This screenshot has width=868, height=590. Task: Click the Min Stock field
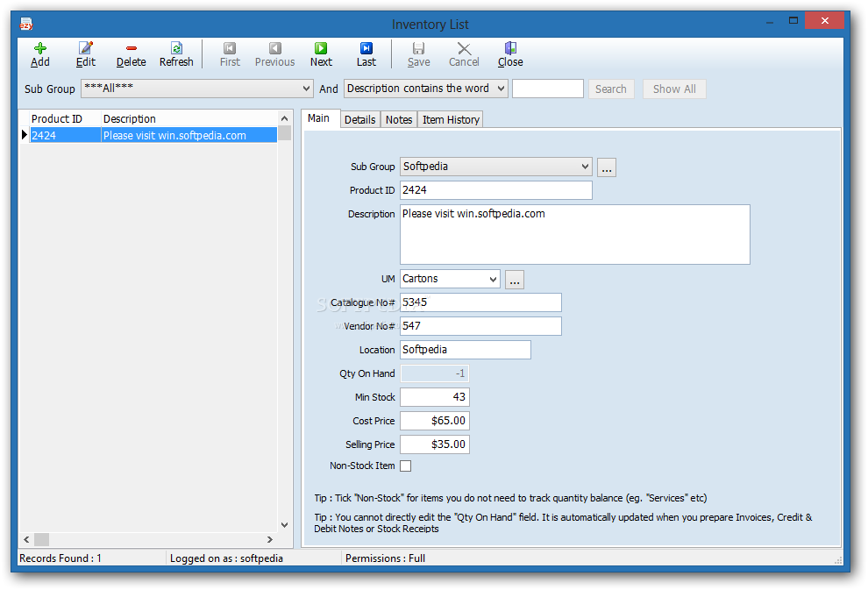tap(435, 397)
